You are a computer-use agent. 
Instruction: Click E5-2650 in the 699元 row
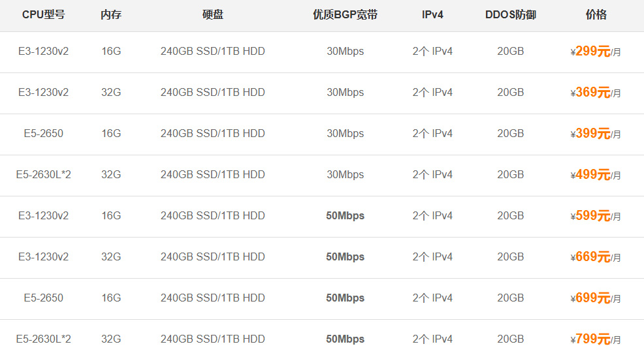(x=43, y=298)
